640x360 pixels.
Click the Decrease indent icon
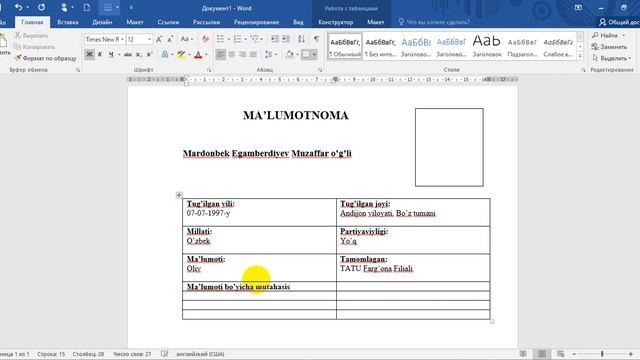click(275, 39)
